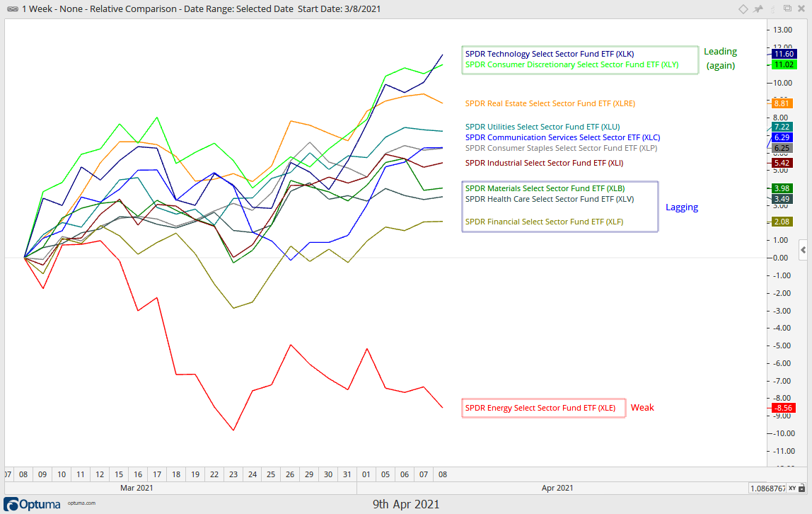The width and height of the screenshot is (812, 514).
Task: Select the XLP Consumer Staples legend label
Action: pyautogui.click(x=561, y=148)
